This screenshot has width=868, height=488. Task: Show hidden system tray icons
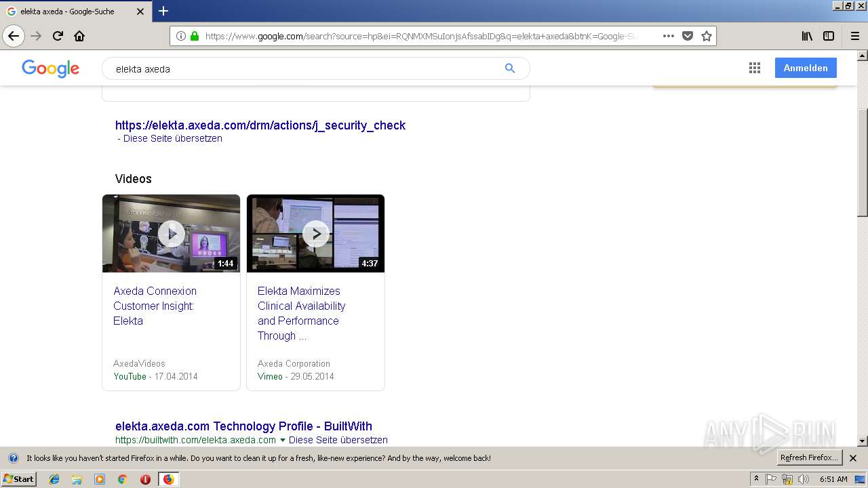[x=756, y=479]
